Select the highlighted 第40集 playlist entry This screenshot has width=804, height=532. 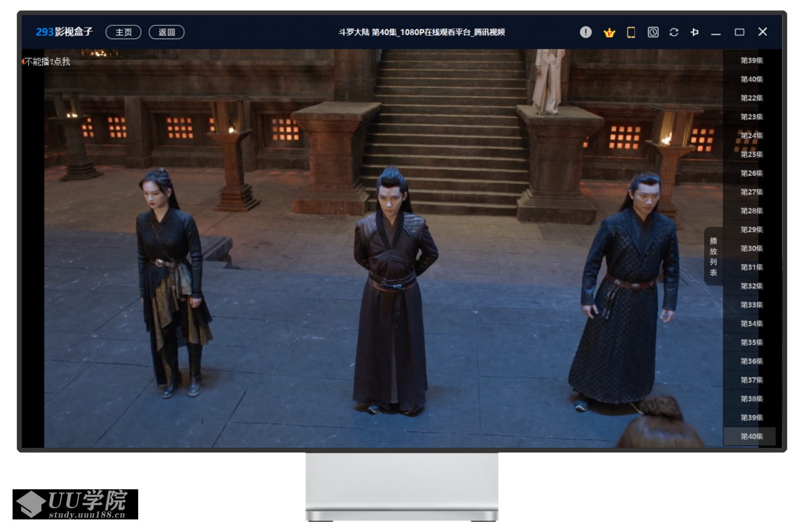[750, 437]
